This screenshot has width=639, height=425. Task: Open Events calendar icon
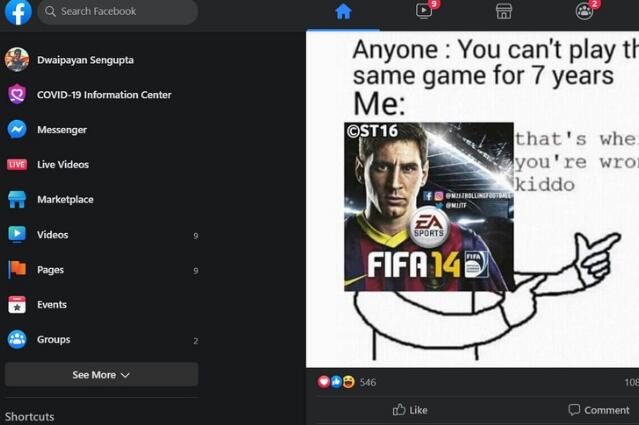17,304
